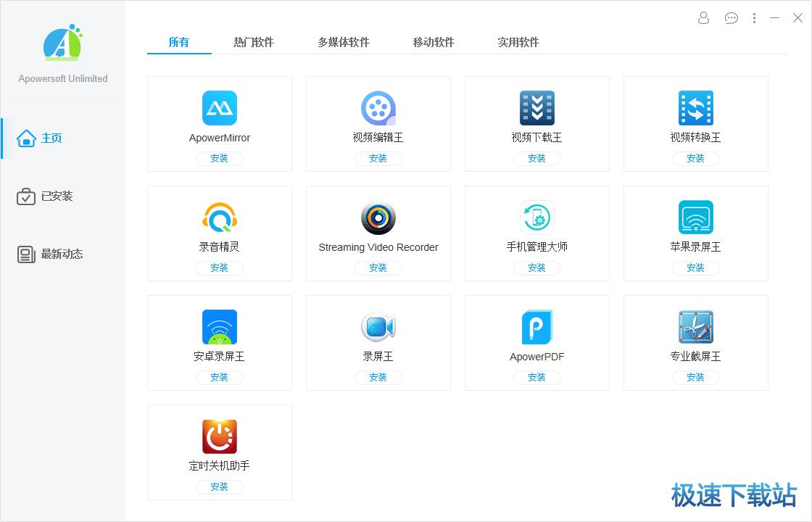Select the 视频编辑王 app icon
This screenshot has width=812, height=522.
click(x=378, y=107)
